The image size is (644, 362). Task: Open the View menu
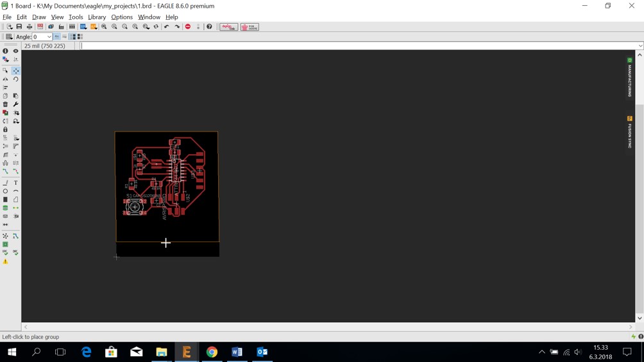click(x=57, y=17)
